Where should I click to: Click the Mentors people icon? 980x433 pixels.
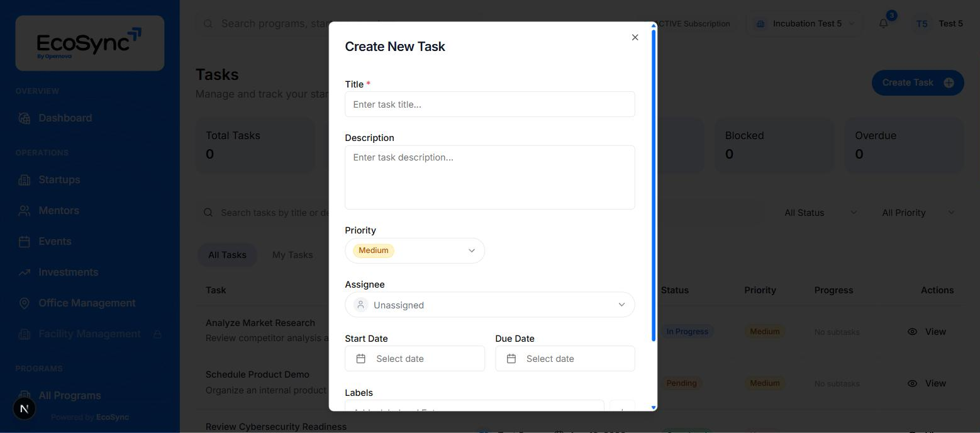(25, 211)
